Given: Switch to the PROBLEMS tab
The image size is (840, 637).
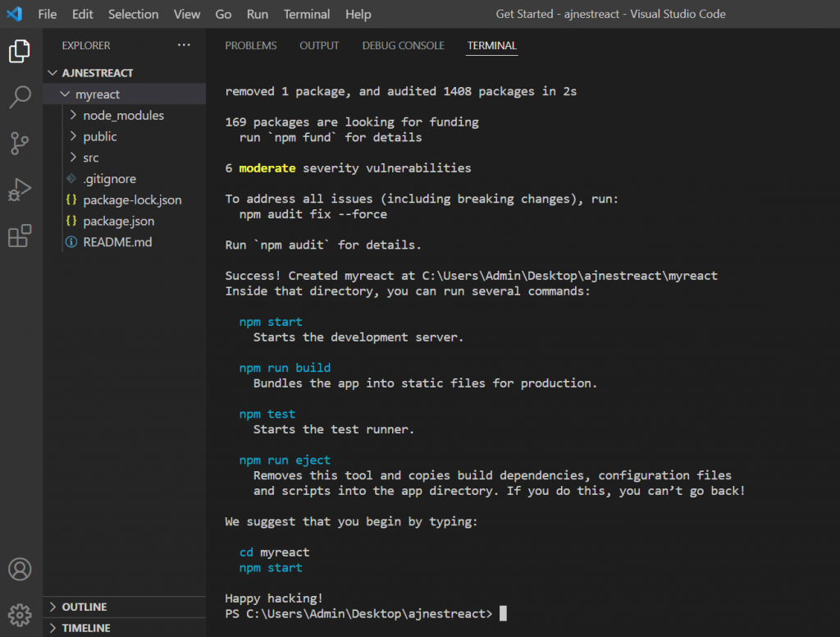Looking at the screenshot, I should tap(251, 46).
